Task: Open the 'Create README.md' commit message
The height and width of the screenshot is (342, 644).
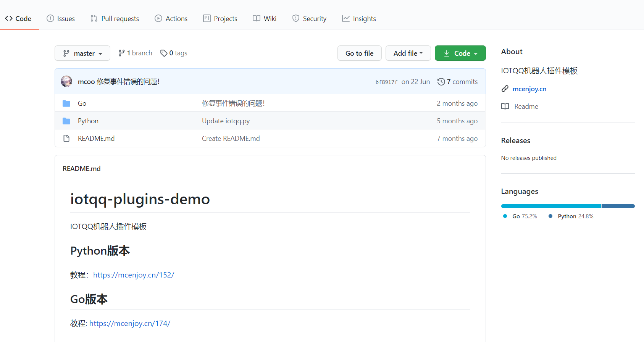Action: (x=231, y=139)
